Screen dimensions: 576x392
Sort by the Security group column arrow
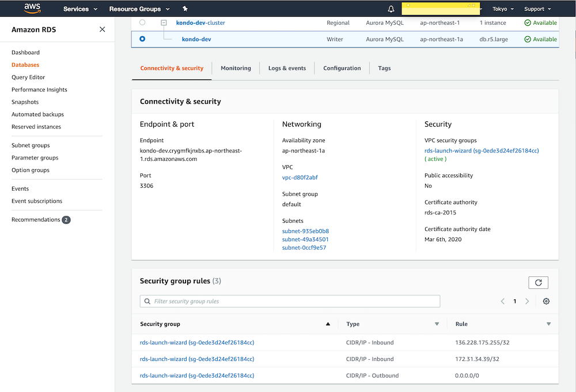(x=328, y=324)
